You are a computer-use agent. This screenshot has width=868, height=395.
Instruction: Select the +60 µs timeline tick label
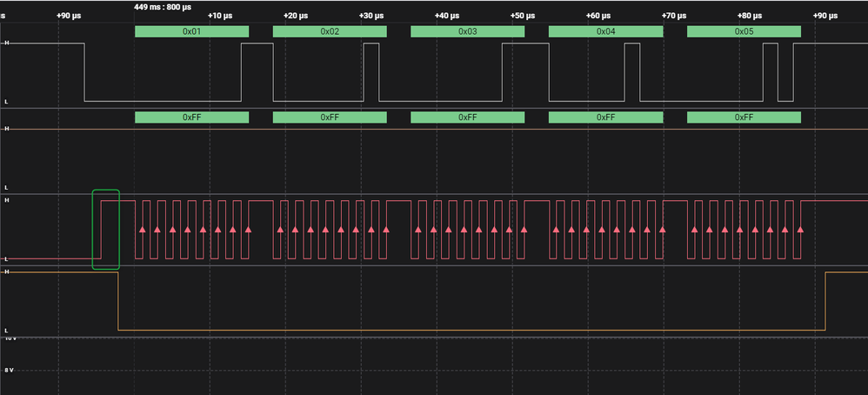coord(598,17)
